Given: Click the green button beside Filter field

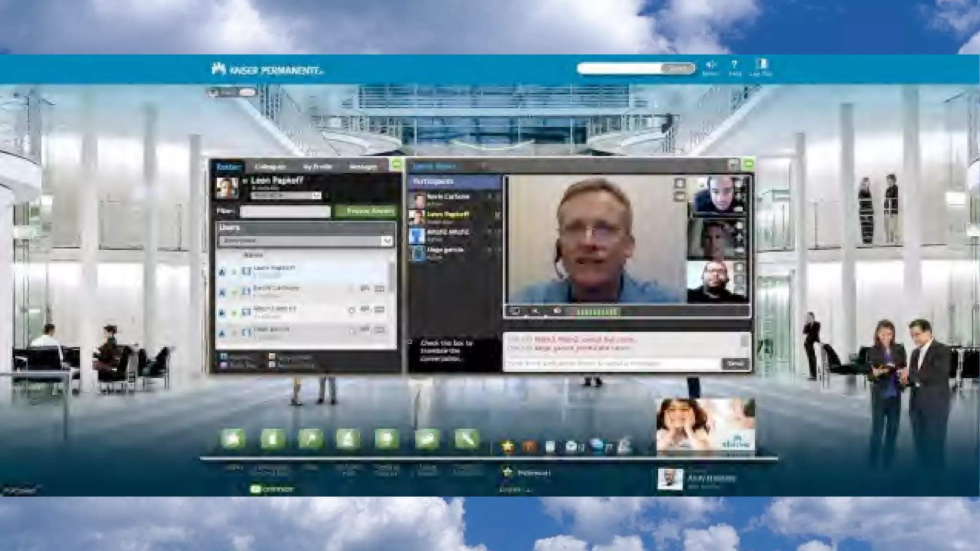Looking at the screenshot, I should (x=366, y=211).
